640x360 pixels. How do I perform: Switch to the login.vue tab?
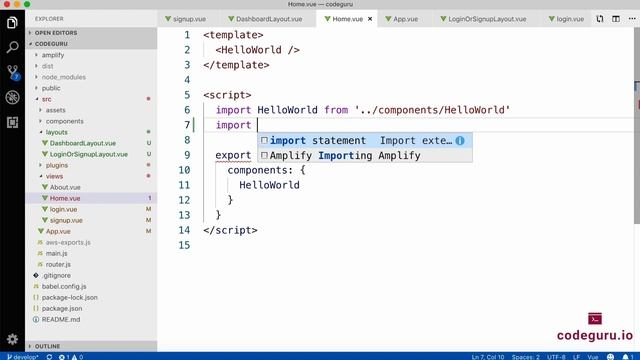567,19
